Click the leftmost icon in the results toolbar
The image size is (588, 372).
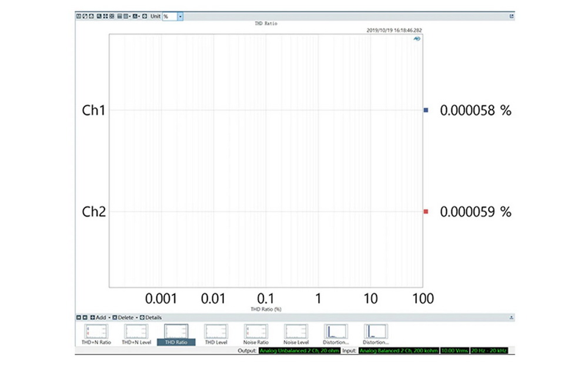(x=79, y=317)
